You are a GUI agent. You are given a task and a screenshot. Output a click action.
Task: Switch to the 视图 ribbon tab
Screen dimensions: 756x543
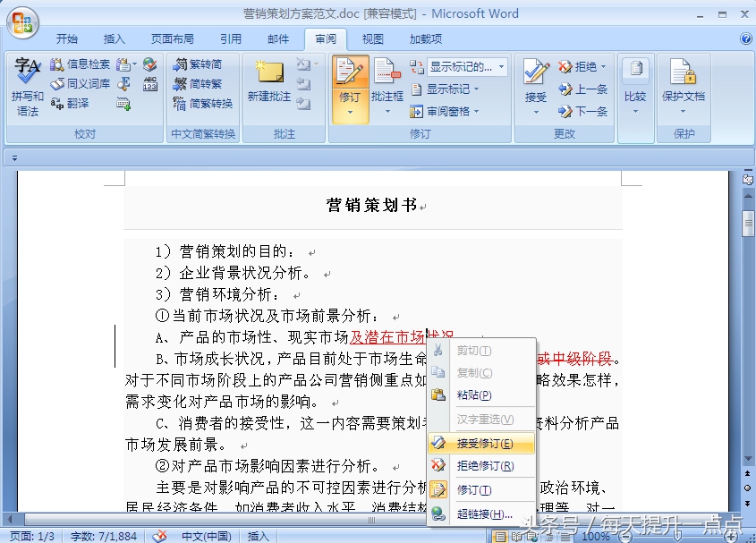pyautogui.click(x=373, y=38)
